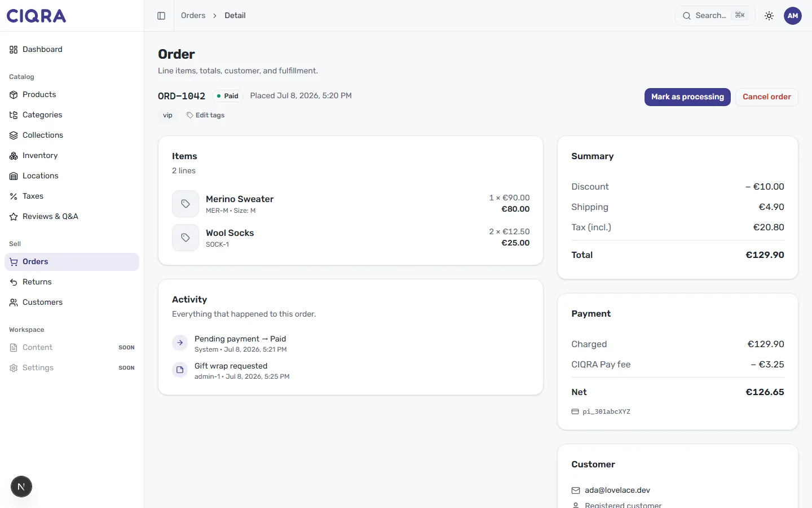This screenshot has height=508, width=812.
Task: Click the Settings menu item marked SOON
Action: (x=72, y=368)
